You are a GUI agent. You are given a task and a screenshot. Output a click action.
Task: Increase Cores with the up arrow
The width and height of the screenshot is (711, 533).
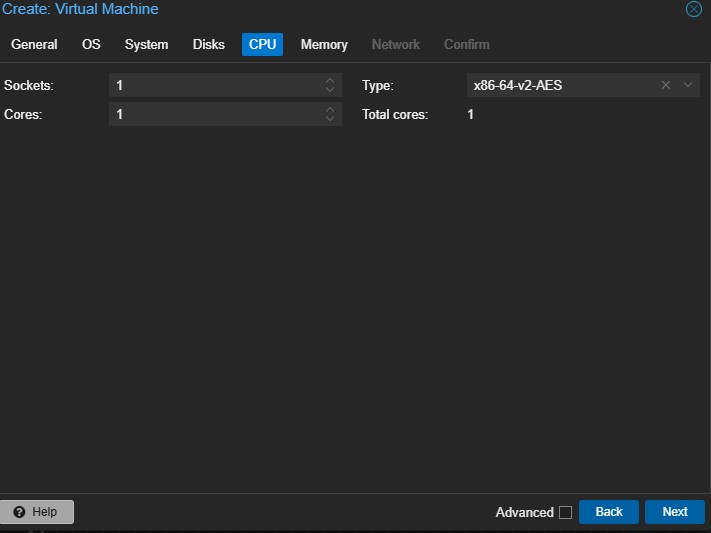click(330, 109)
